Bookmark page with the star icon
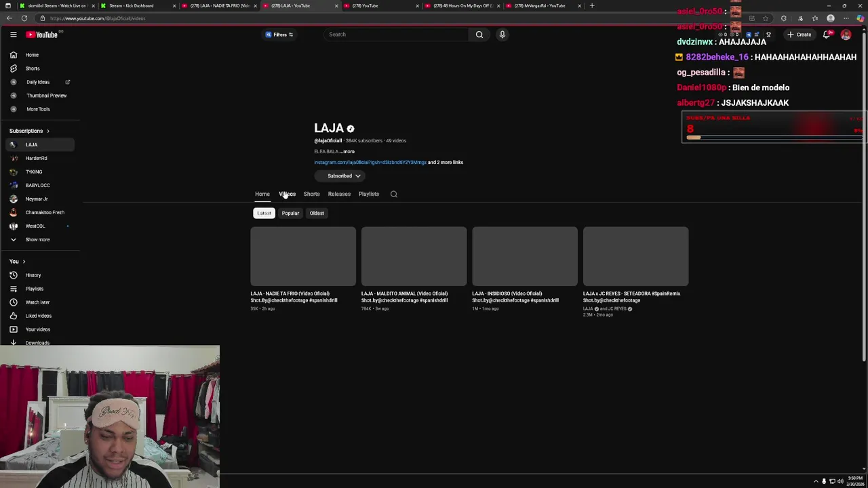Screen dimensions: 868x488 [x=766, y=18]
